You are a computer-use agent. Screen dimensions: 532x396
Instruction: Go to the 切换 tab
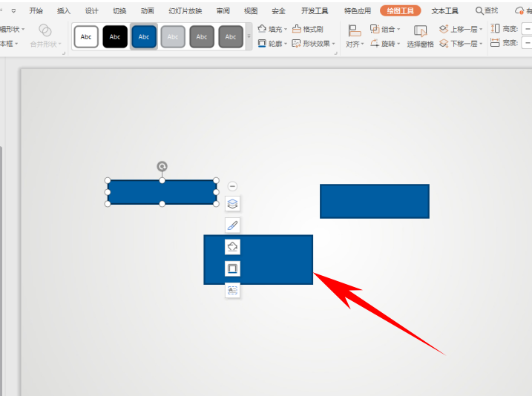(x=119, y=11)
